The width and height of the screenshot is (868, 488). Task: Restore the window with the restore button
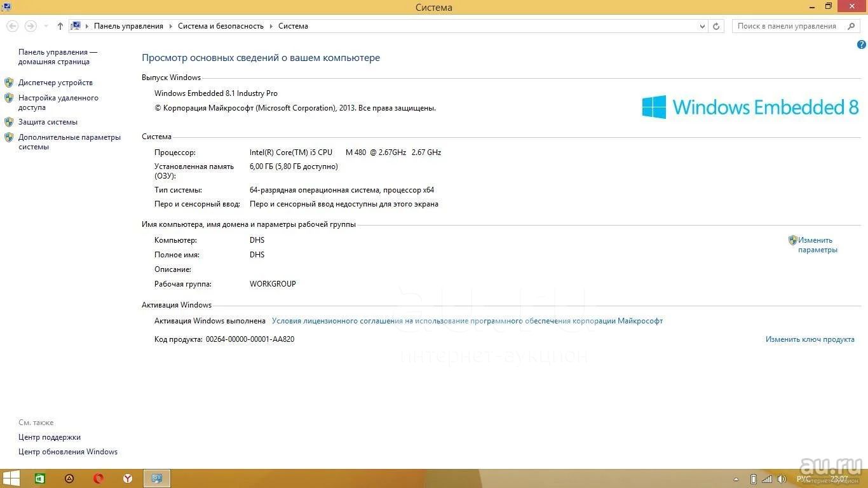point(829,6)
